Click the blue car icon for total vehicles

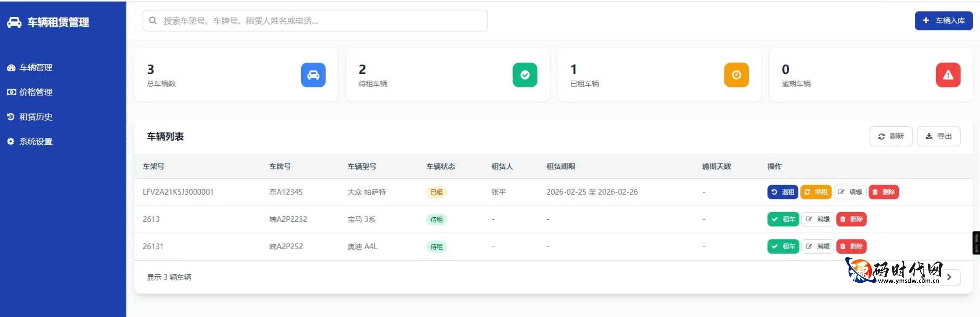[x=313, y=75]
